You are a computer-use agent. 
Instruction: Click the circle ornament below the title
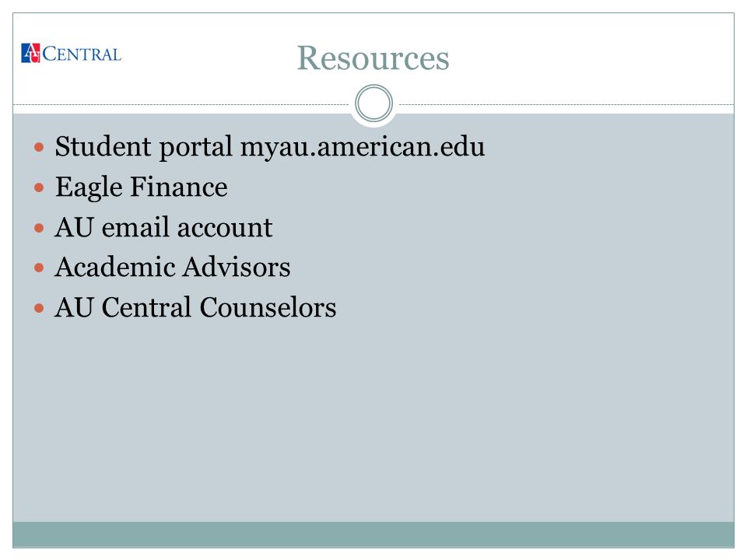click(x=374, y=103)
